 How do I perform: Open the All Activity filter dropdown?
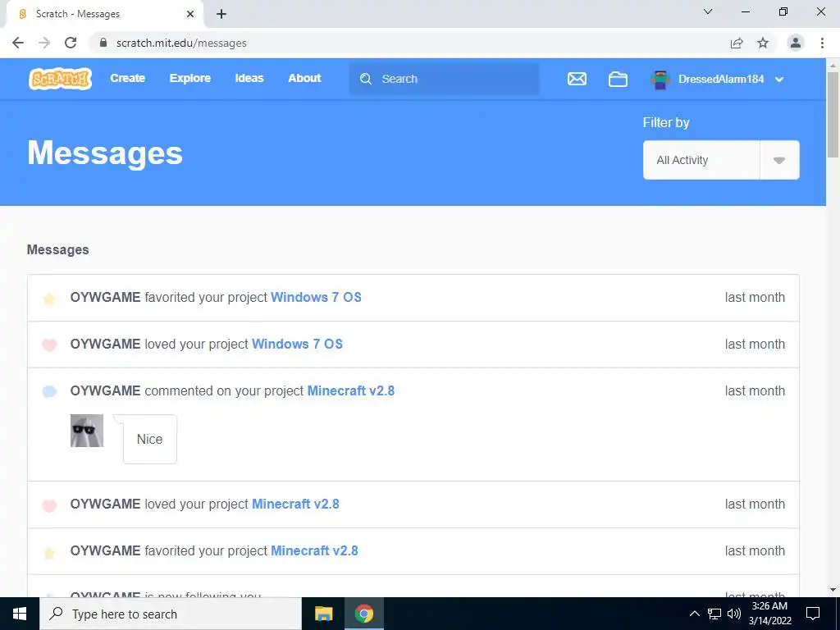[721, 160]
